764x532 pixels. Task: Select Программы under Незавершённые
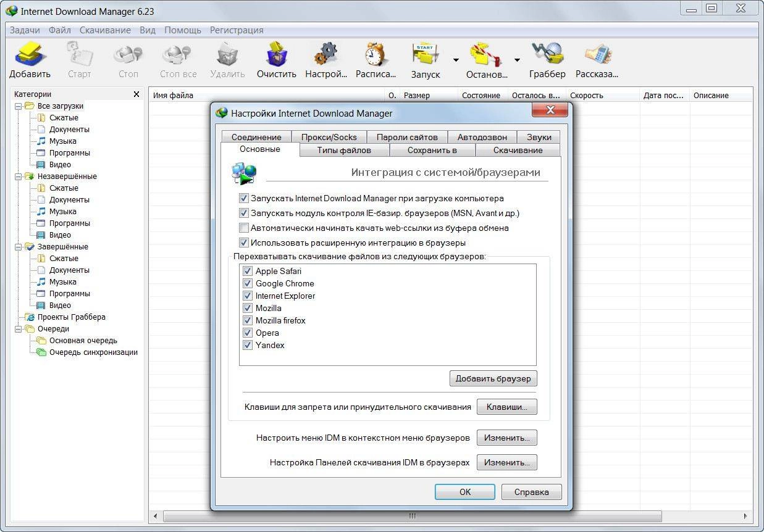70,223
